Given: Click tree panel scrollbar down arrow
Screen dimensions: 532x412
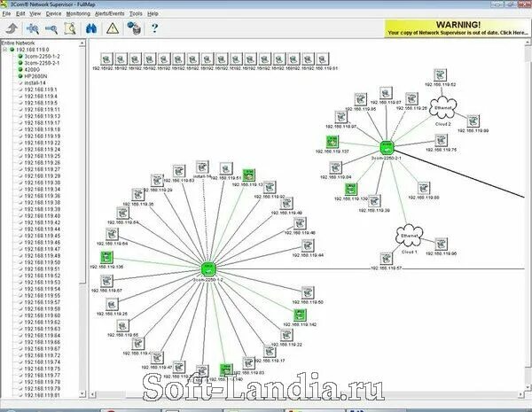Looking at the screenshot, I should (82, 394).
